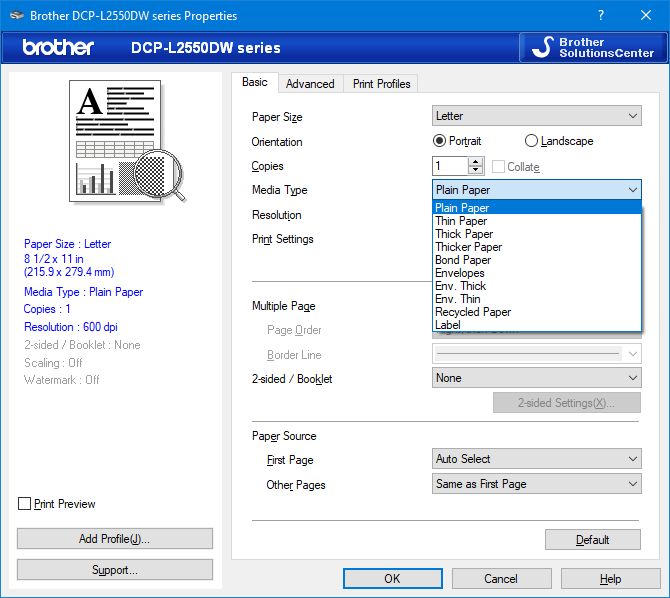This screenshot has height=598, width=670.
Task: Decrease copies with the down spinner arrow
Action: [x=475, y=170]
